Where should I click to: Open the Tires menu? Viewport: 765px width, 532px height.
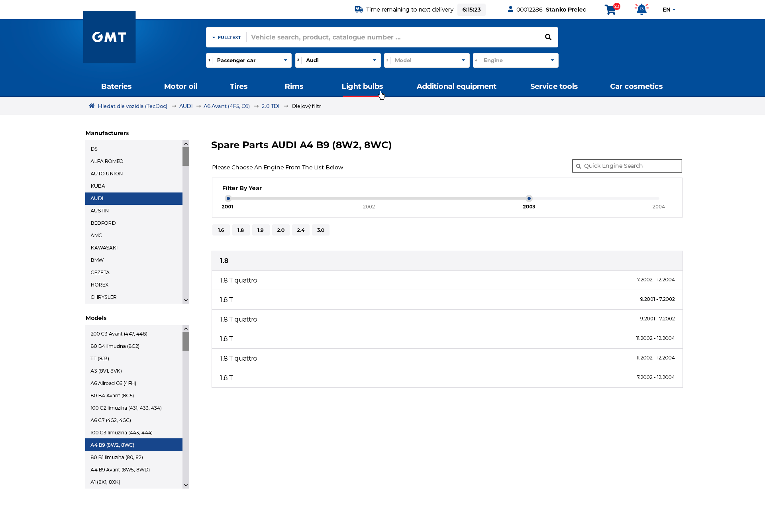click(x=239, y=86)
